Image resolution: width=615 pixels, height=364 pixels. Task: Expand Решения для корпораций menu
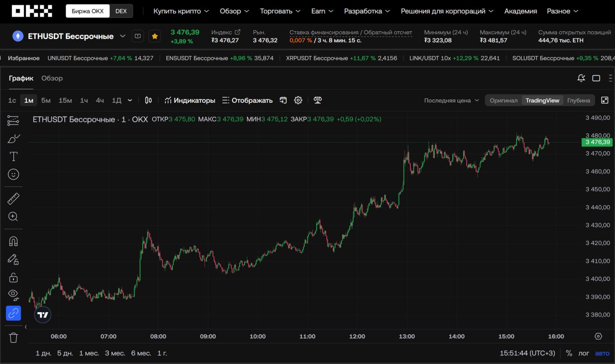pyautogui.click(x=447, y=11)
